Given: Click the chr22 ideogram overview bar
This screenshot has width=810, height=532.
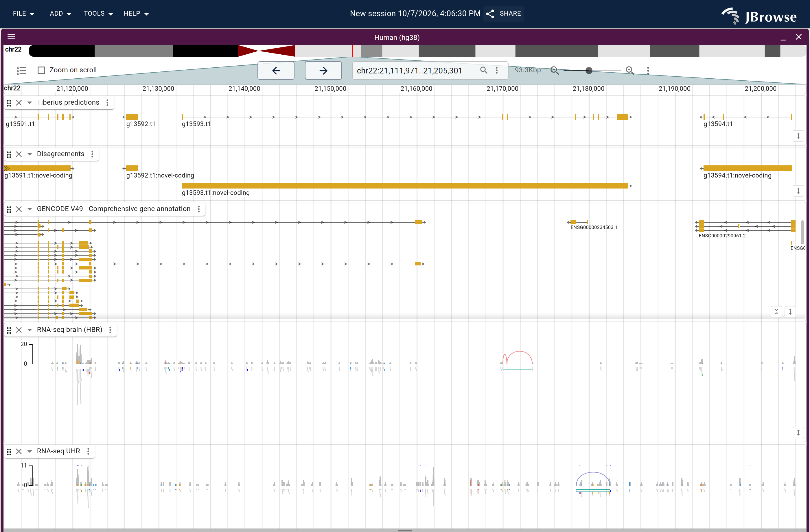Looking at the screenshot, I should tap(417, 51).
